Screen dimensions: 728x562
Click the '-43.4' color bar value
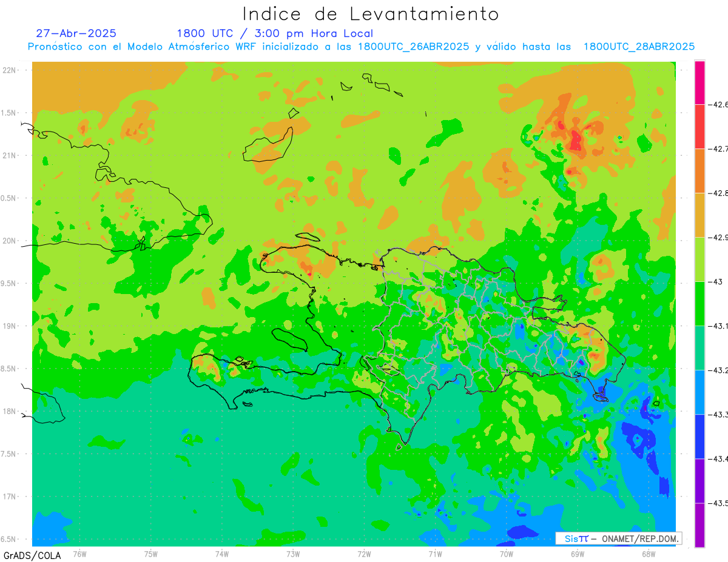(x=720, y=458)
